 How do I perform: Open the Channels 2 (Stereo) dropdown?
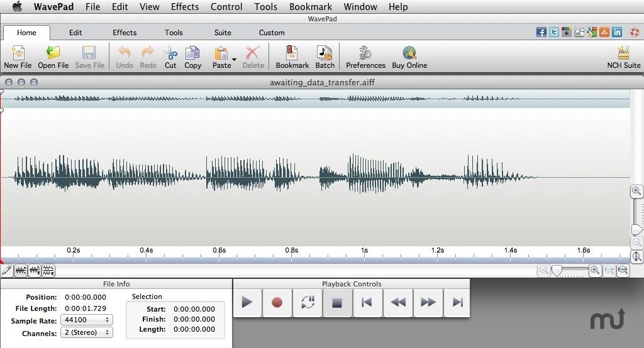(x=87, y=332)
